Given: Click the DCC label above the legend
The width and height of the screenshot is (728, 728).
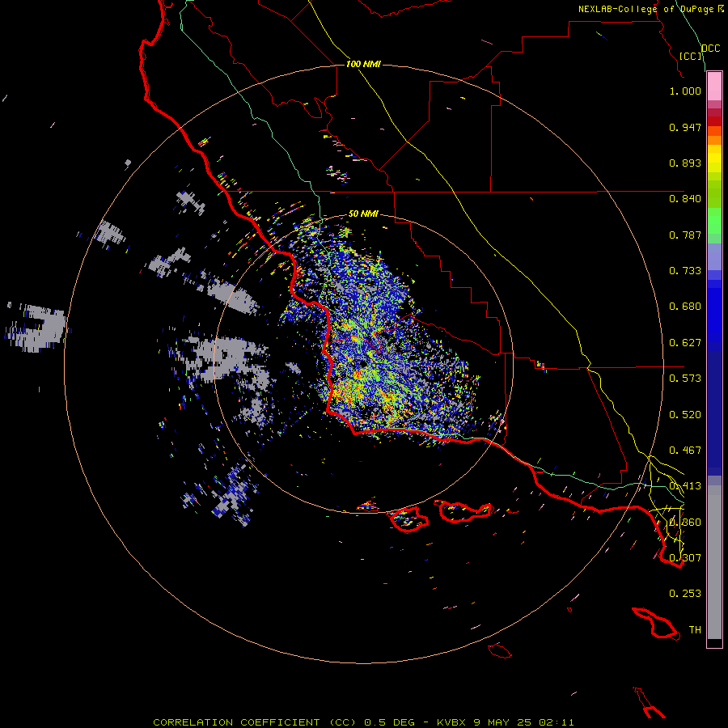Looking at the screenshot, I should [x=711, y=49].
